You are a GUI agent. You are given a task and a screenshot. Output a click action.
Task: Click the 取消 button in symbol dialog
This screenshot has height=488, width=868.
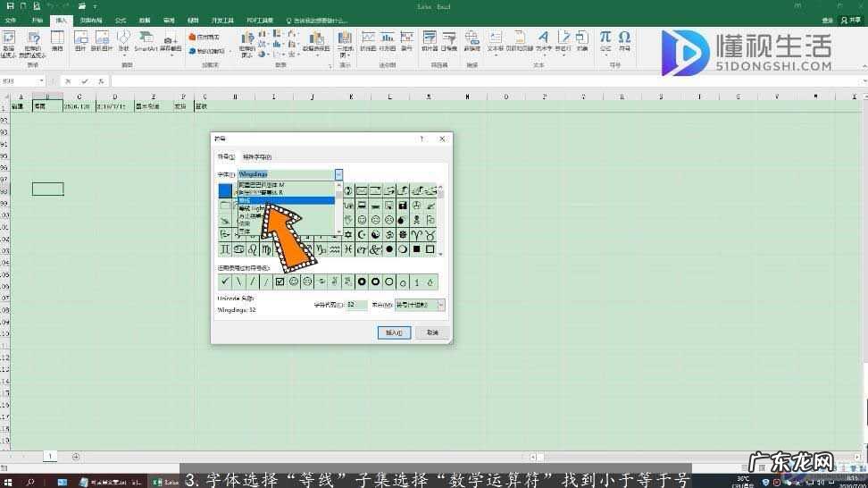click(432, 332)
